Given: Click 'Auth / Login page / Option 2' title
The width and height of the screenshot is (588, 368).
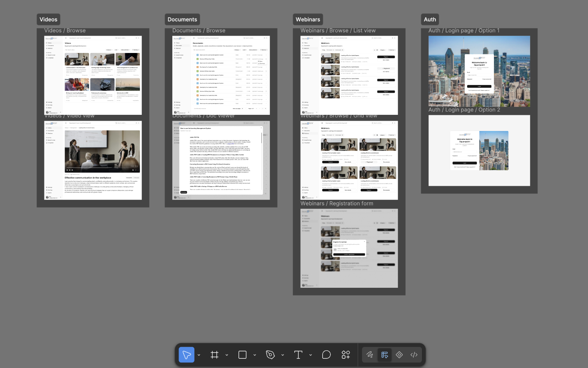Looking at the screenshot, I should (x=464, y=110).
